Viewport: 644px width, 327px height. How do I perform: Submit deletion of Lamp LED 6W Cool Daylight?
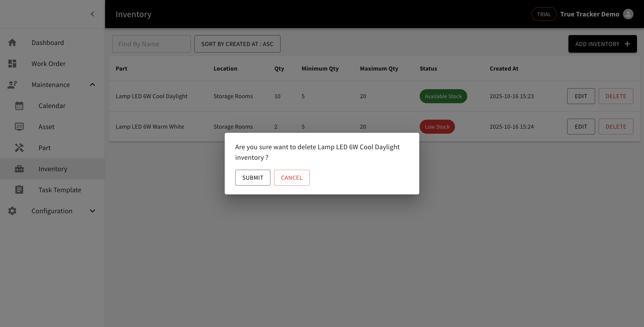[253, 178]
